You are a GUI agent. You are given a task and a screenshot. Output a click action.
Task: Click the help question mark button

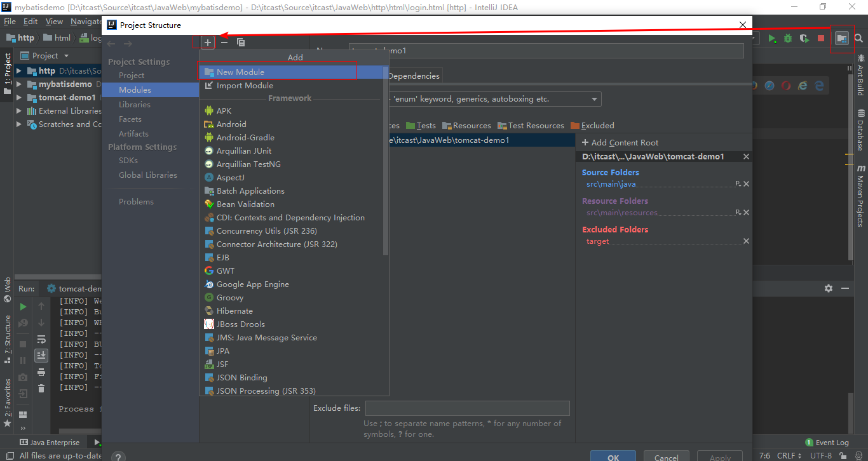pos(118,457)
